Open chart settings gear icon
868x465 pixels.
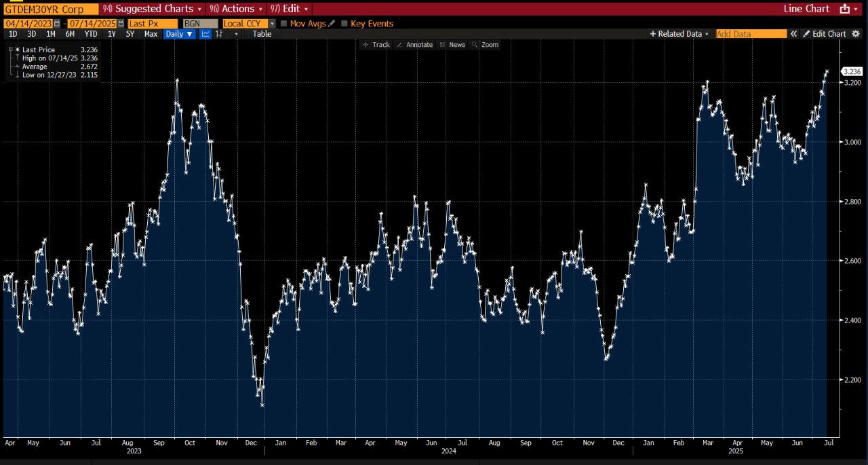[x=857, y=34]
